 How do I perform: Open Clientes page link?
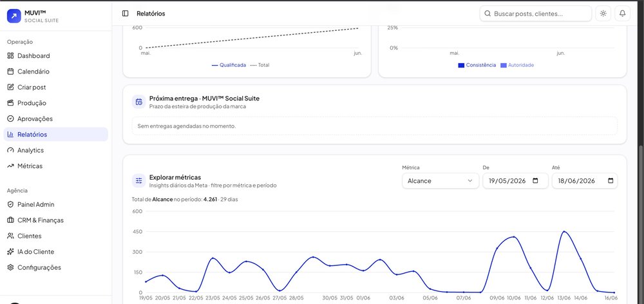[56, 236]
